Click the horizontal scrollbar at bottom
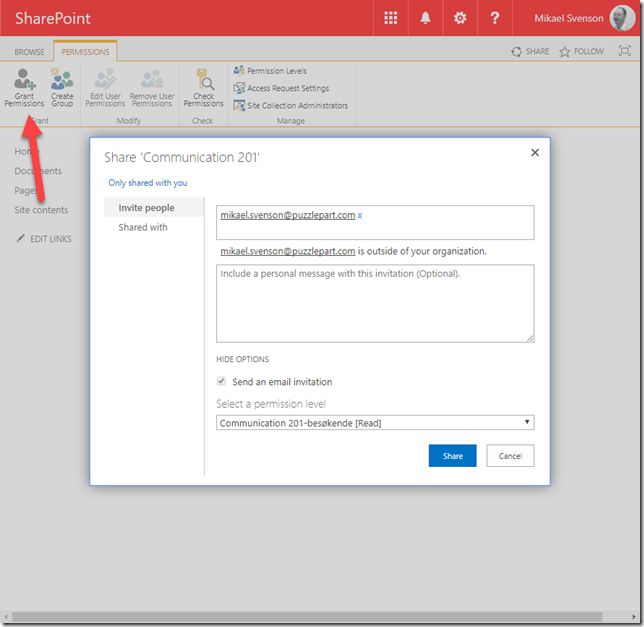The height and width of the screenshot is (627, 644). click(x=307, y=617)
